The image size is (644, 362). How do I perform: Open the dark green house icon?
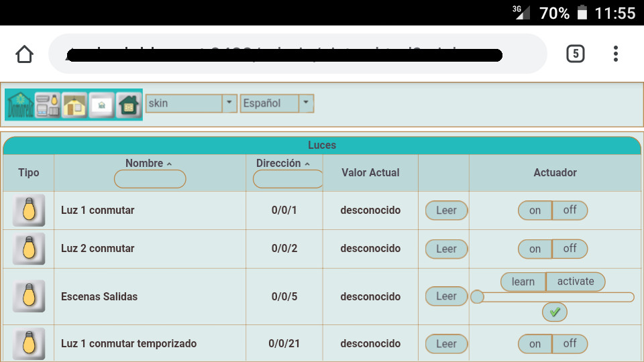[129, 105]
